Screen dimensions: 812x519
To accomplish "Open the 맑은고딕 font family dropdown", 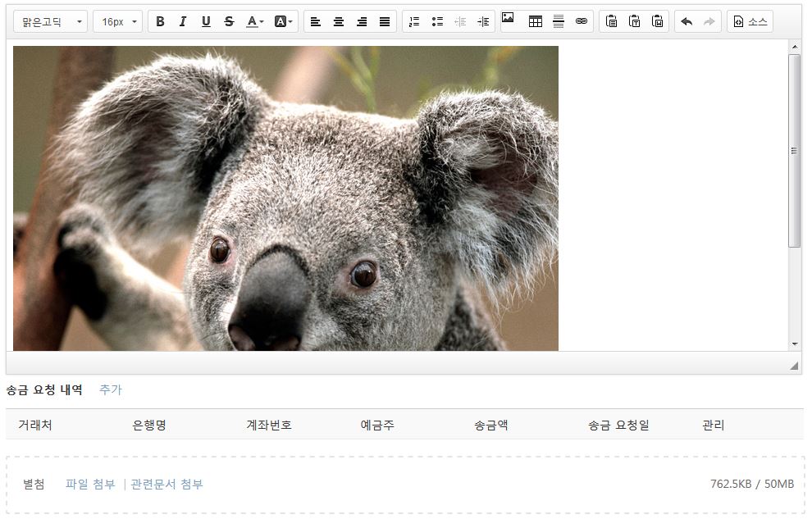I will [x=51, y=22].
